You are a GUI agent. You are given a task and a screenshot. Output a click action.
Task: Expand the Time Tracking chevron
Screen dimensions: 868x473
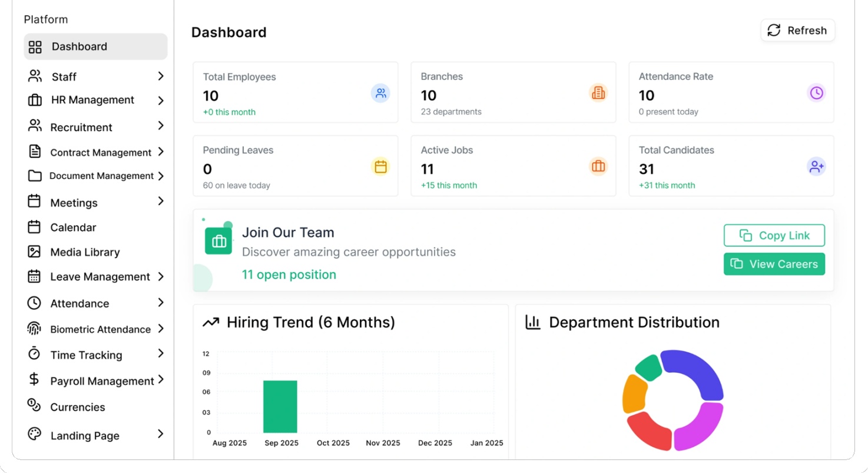(x=161, y=353)
